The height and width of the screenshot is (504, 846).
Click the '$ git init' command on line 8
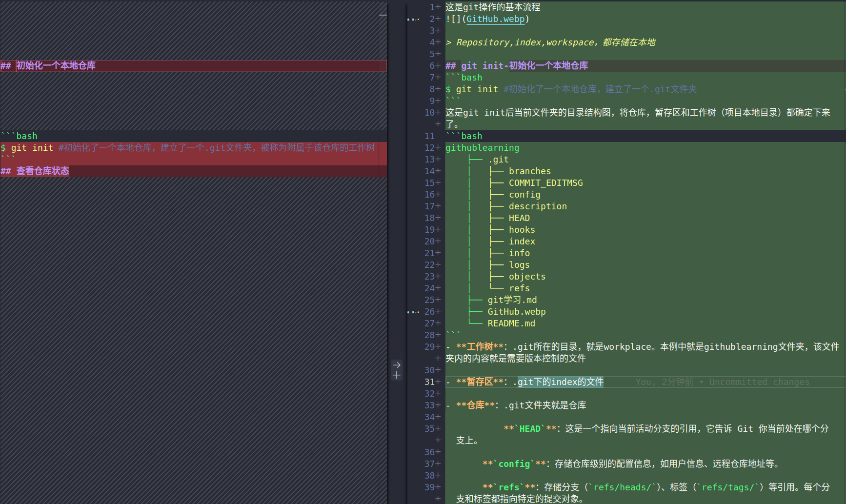(x=472, y=89)
